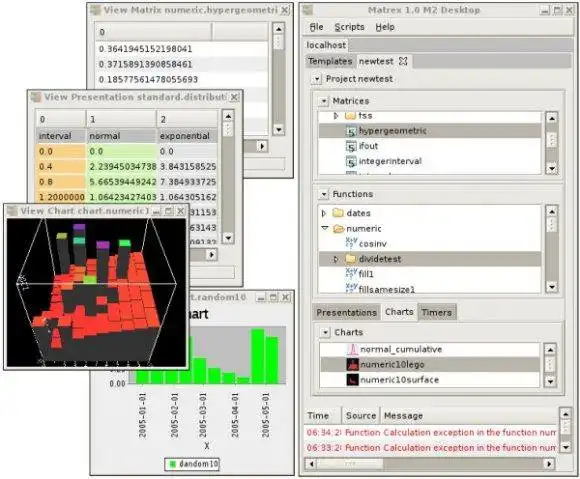Select the normal_cumulative chart row
Screen dimensions: 580x479
tap(429, 349)
